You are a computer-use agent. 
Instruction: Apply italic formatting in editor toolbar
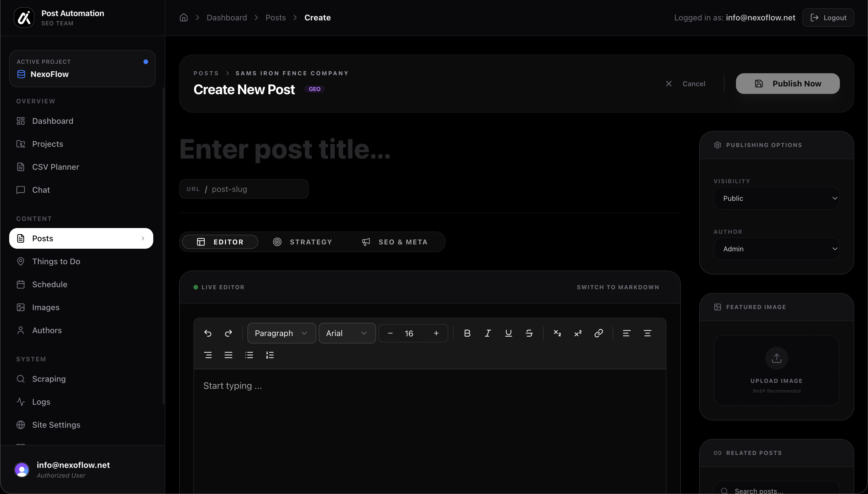(x=488, y=333)
